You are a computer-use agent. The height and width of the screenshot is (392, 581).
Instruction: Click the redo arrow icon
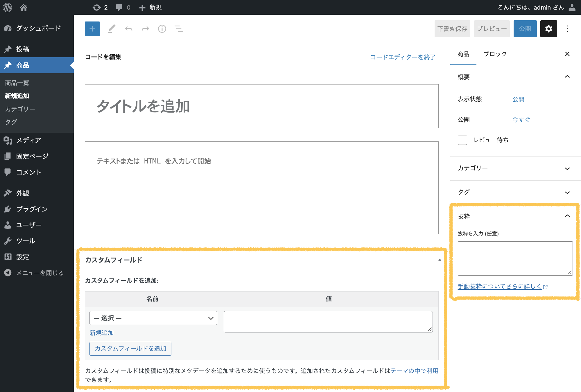point(145,29)
